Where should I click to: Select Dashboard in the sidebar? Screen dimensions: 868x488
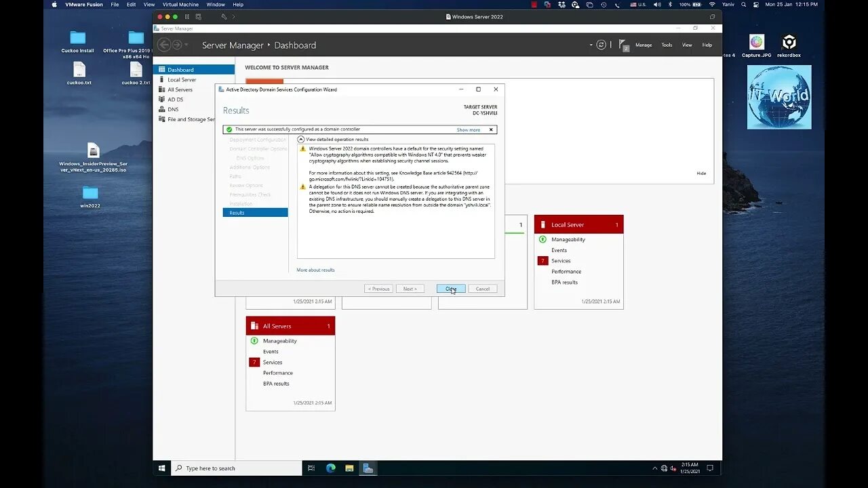(194, 69)
